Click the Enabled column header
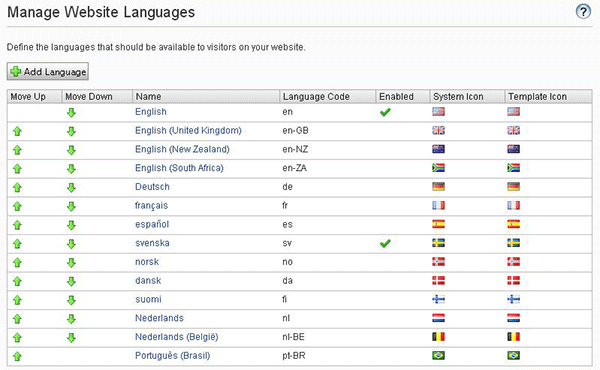600x370 pixels. coord(403,96)
